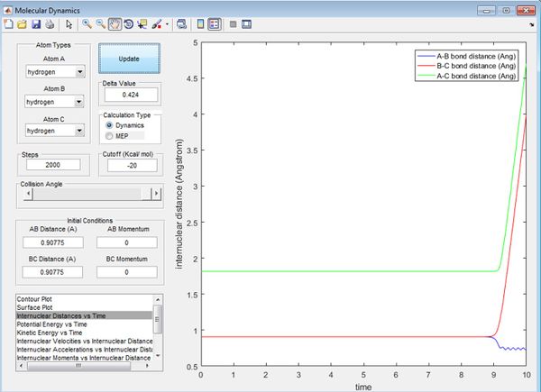Open the Atom A dropdown
The width and height of the screenshot is (541, 392).
pos(54,72)
